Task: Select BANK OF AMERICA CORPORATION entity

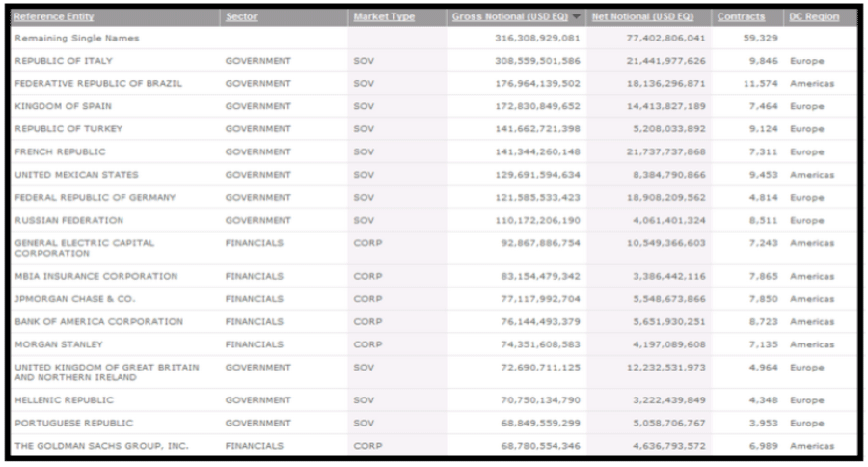Action: point(98,322)
